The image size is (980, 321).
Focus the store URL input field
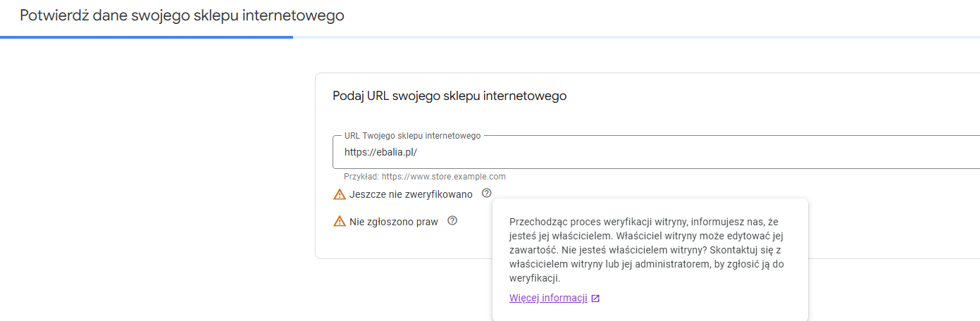point(656,152)
